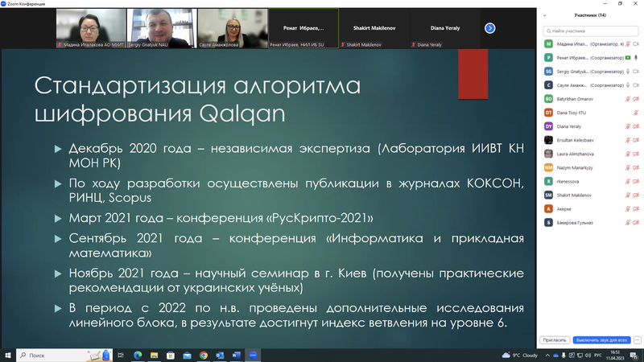Collapse the participants panel chevron
The height and width of the screenshot is (362, 644).
tap(545, 15)
